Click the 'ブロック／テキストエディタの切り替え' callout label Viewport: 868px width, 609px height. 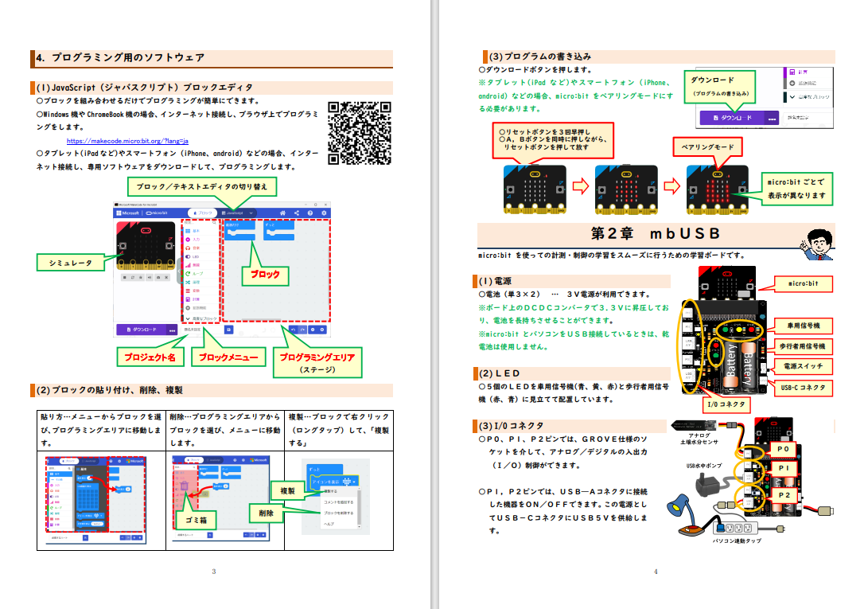(202, 187)
